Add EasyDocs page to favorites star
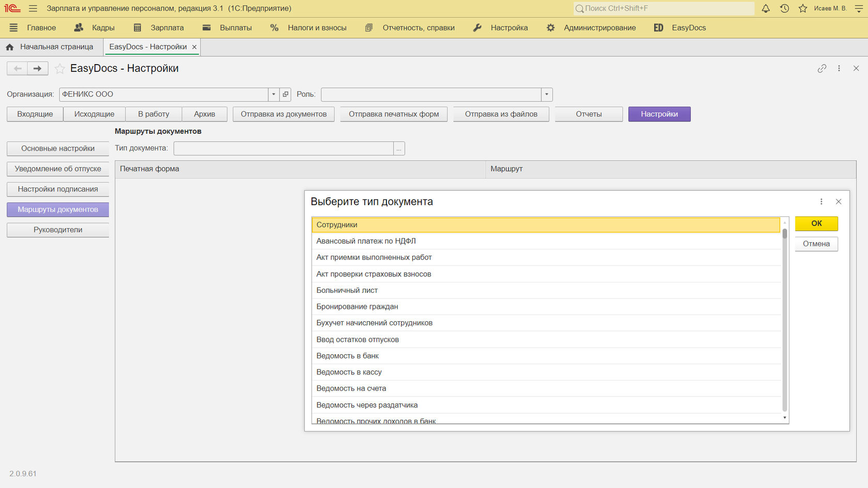868x488 pixels. 60,69
